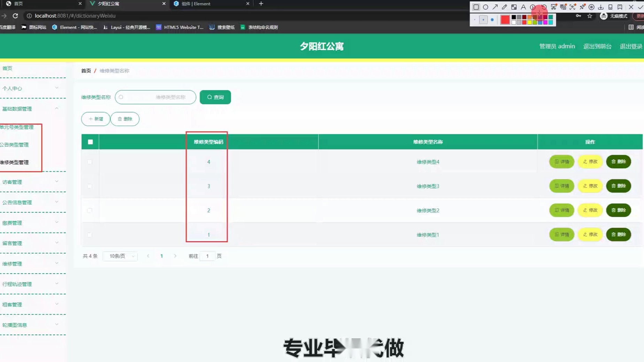Click the 查询 search button
Viewport: 644px width, 362px height.
[215, 97]
